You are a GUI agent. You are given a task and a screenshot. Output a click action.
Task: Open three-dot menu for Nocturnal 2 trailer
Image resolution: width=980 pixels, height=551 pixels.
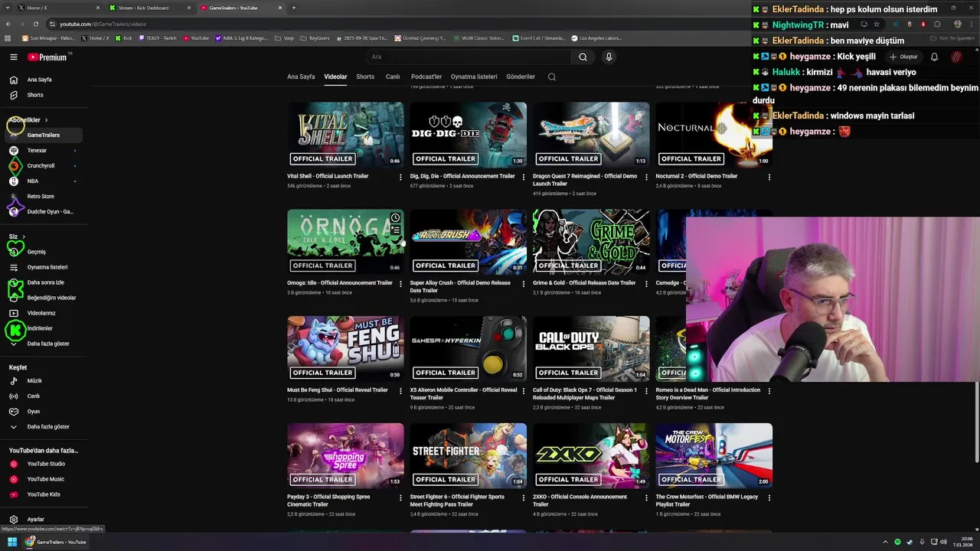(769, 177)
